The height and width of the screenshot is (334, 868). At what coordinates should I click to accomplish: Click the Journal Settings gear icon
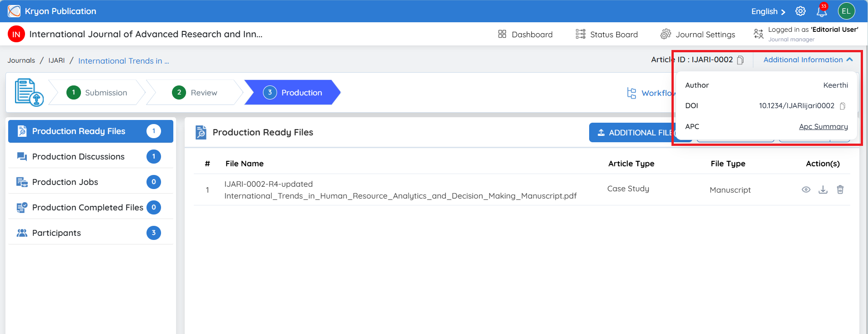click(x=666, y=34)
